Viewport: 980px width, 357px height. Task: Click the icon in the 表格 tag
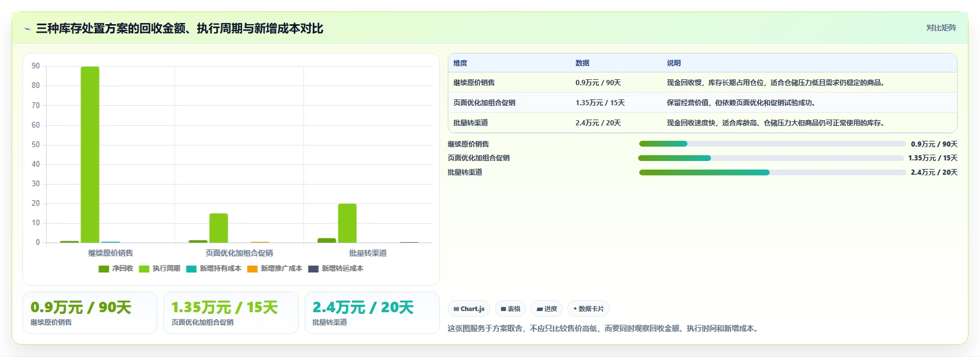[x=504, y=309]
